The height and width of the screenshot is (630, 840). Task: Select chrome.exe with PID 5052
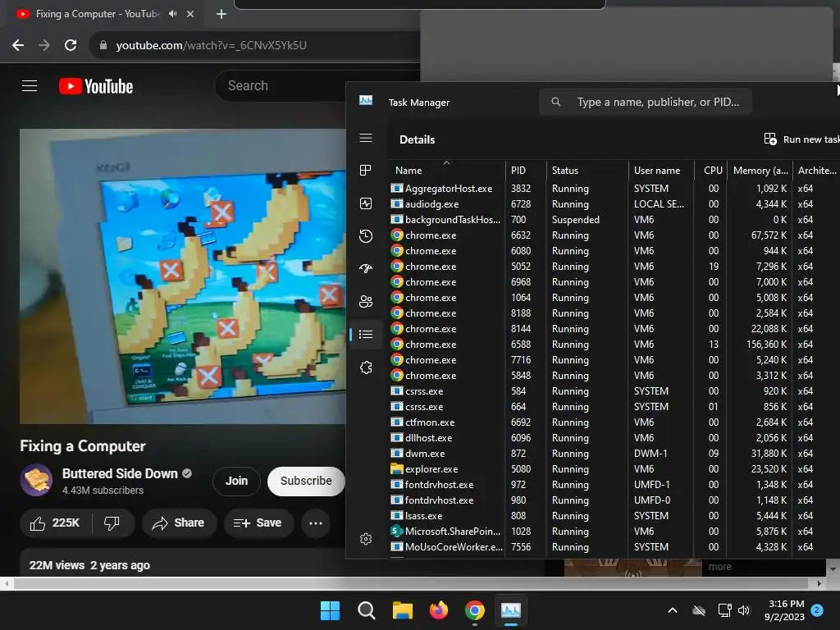(x=614, y=267)
